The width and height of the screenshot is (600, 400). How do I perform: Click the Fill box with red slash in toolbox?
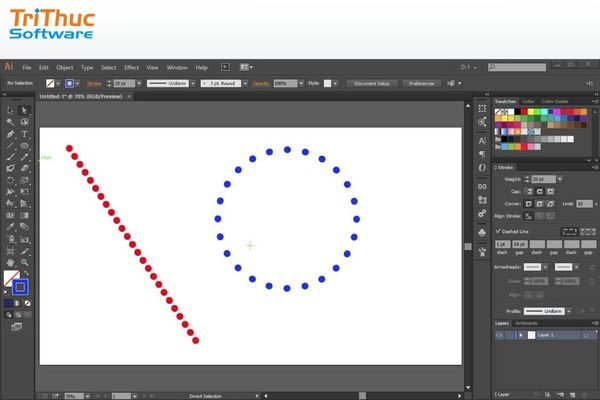coord(11,278)
